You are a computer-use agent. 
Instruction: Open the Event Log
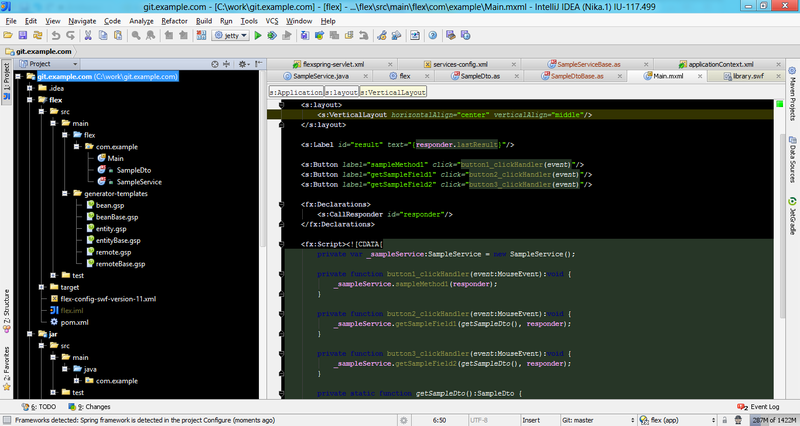point(759,407)
